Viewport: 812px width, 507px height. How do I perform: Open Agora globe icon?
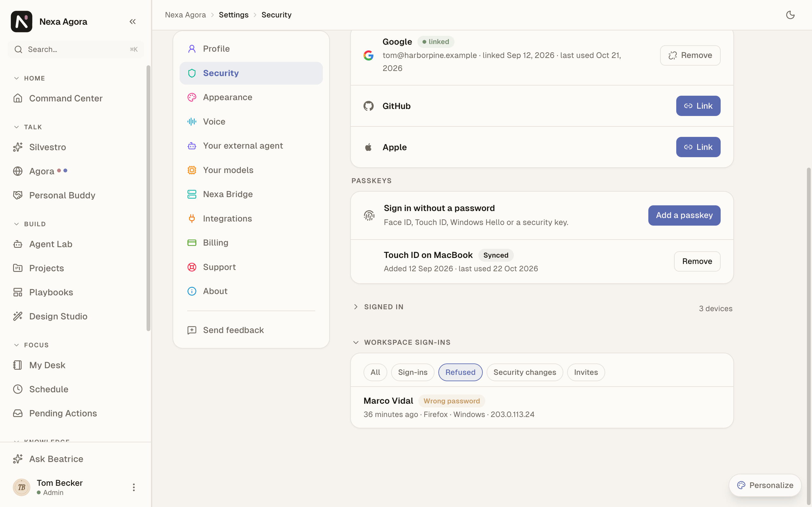pyautogui.click(x=18, y=171)
